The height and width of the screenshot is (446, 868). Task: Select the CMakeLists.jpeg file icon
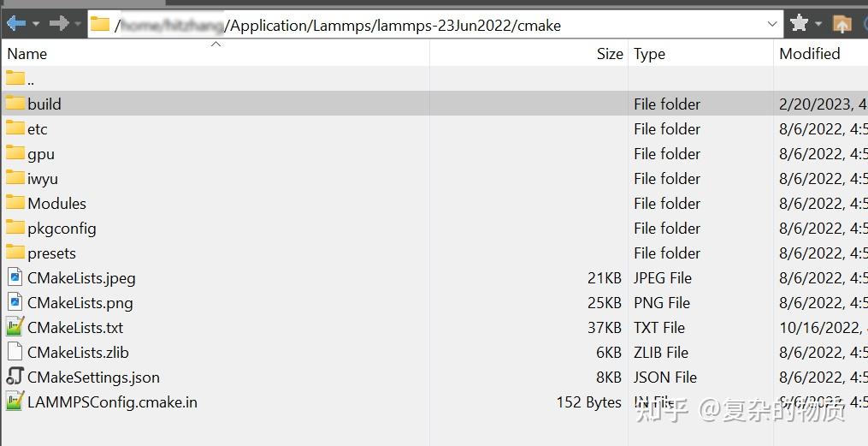(15, 277)
